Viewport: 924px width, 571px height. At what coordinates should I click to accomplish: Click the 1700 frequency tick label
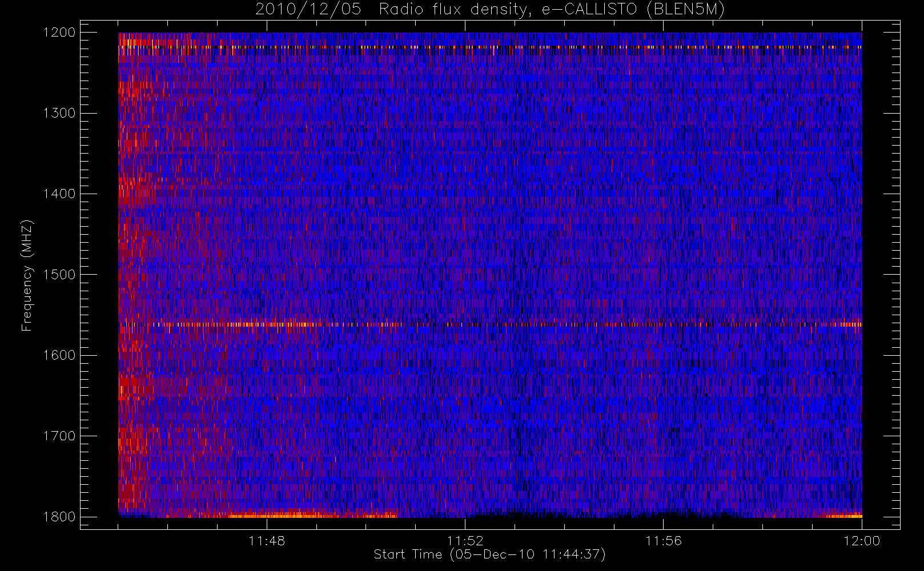(59, 436)
